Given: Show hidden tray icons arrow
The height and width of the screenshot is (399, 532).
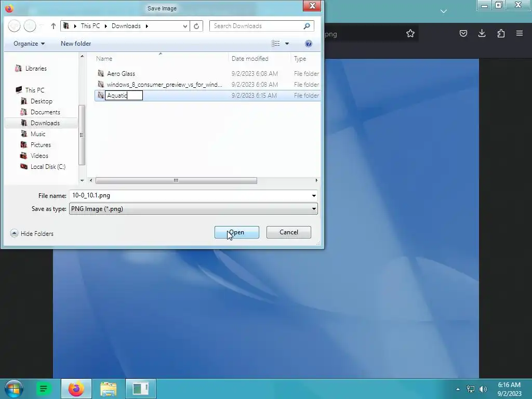Looking at the screenshot, I should (458, 389).
